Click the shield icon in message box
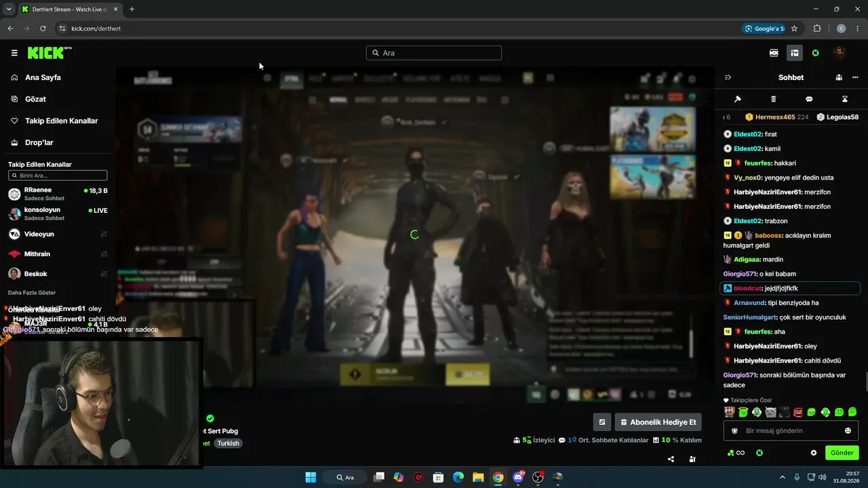868x488 pixels. 734,430
